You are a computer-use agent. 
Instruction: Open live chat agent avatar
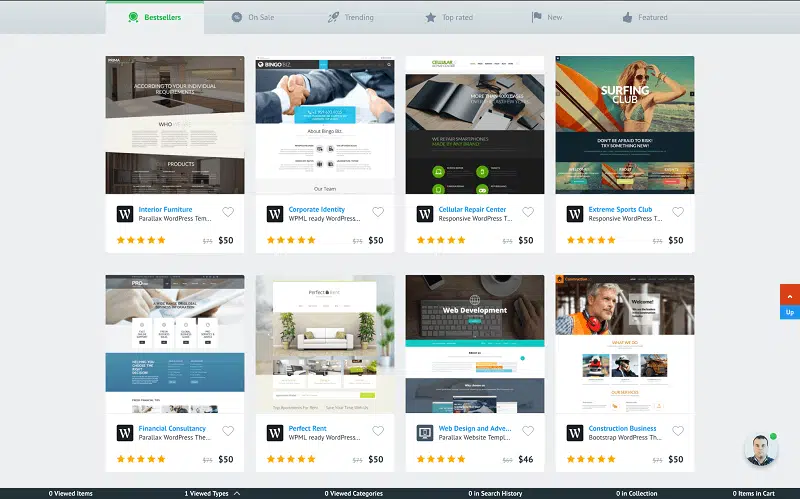tap(760, 450)
